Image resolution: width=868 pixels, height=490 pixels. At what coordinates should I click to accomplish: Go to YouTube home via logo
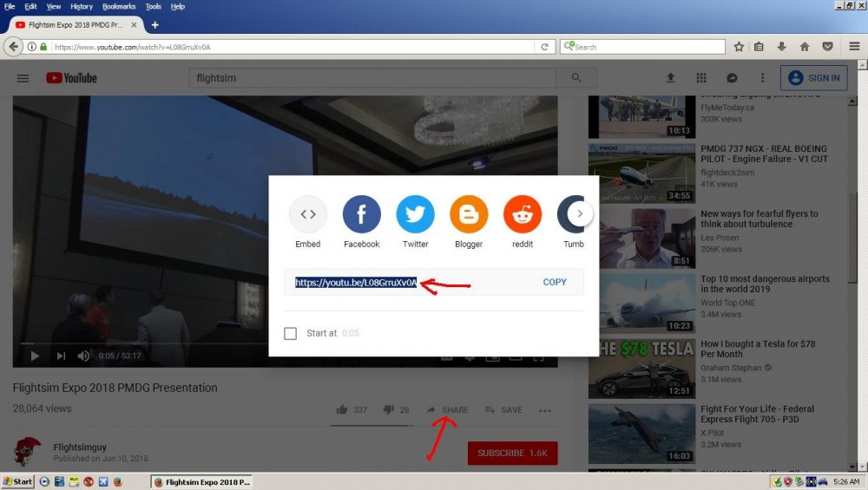point(71,78)
